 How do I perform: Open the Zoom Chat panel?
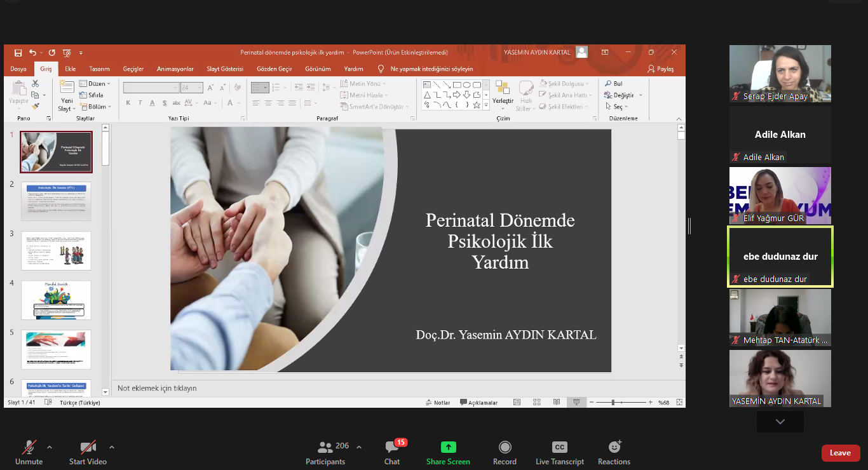pos(392,453)
